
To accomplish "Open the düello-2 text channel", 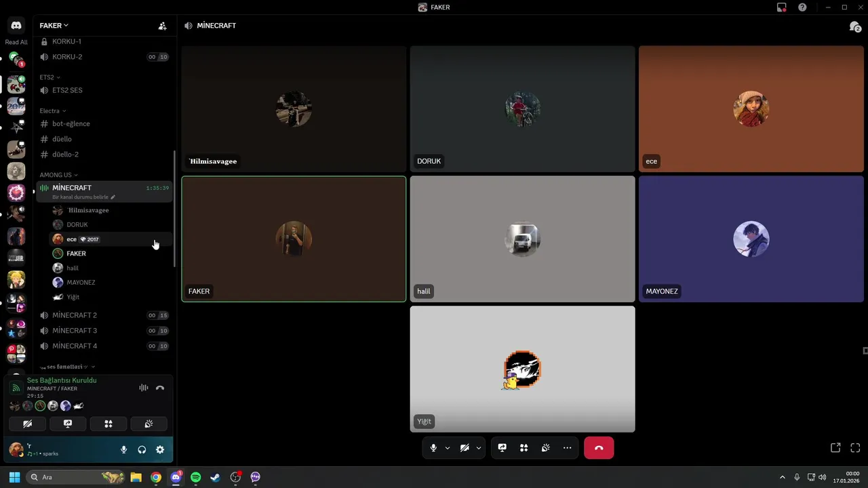I will click(103, 155).
